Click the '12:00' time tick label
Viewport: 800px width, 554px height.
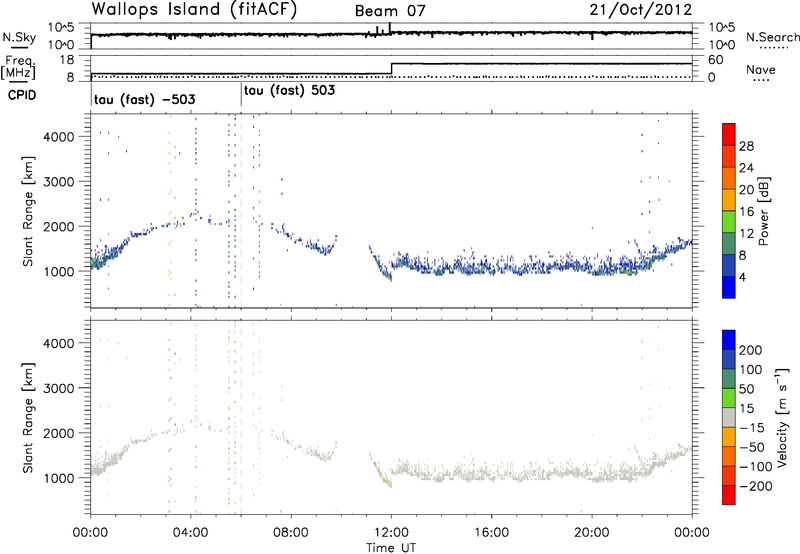point(391,533)
